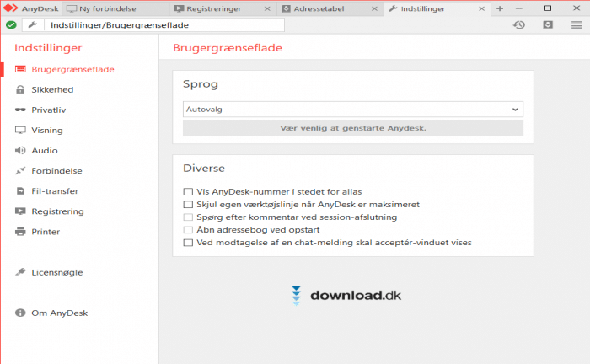Viewport: 590px width, 364px height.
Task: Toggle Åbn adressebog ved opstart checkbox
Action: pos(188,230)
